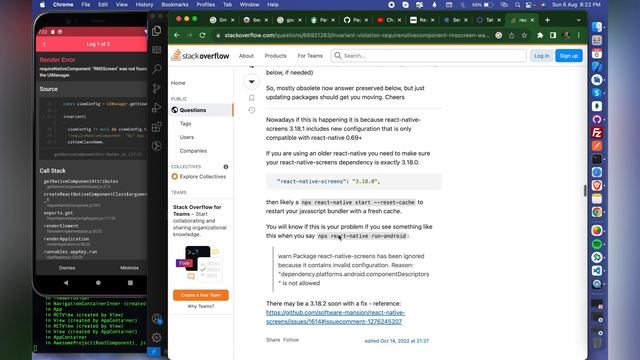This screenshot has height=360, width=640.
Task: Go to previous log arrow in emulator
Action: point(44,44)
